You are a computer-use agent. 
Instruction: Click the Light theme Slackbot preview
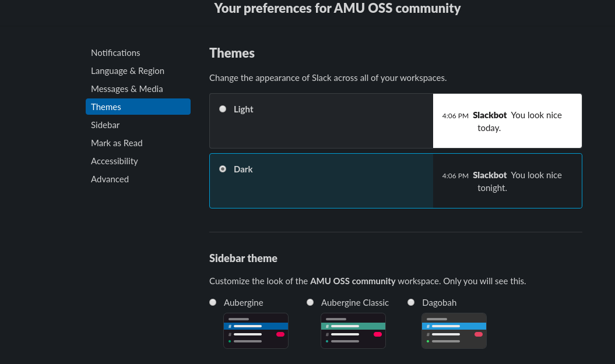507,121
